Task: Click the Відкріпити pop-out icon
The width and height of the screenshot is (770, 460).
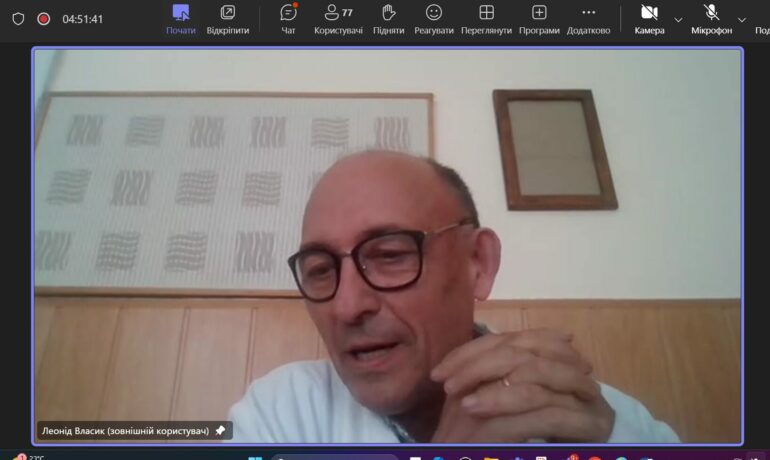Action: (x=228, y=18)
